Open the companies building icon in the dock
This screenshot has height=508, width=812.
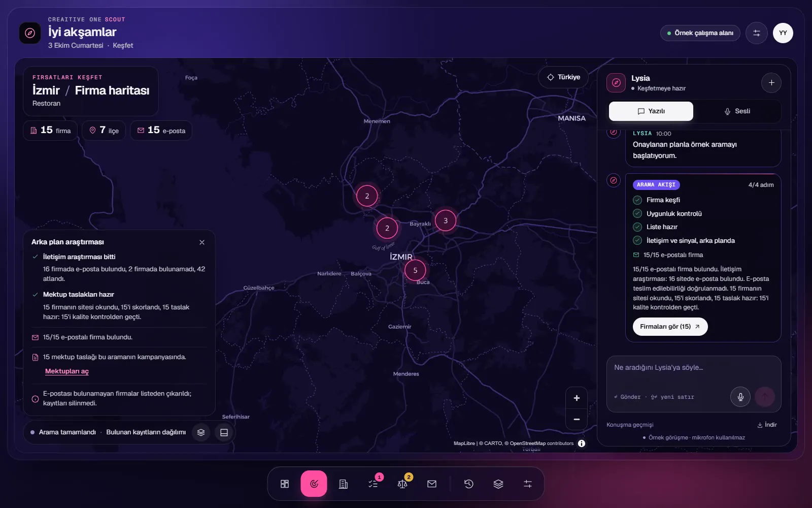pos(344,484)
